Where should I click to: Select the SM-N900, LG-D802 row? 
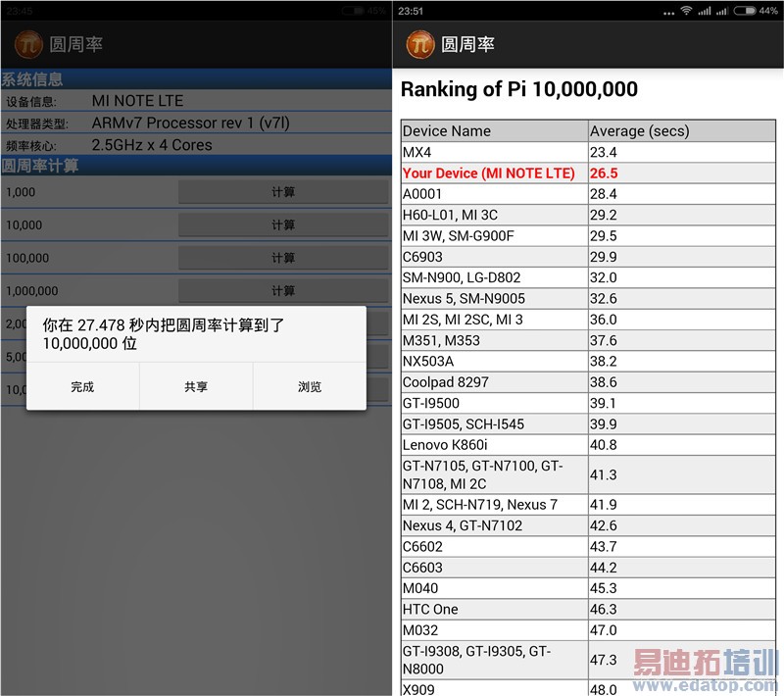coord(588,277)
